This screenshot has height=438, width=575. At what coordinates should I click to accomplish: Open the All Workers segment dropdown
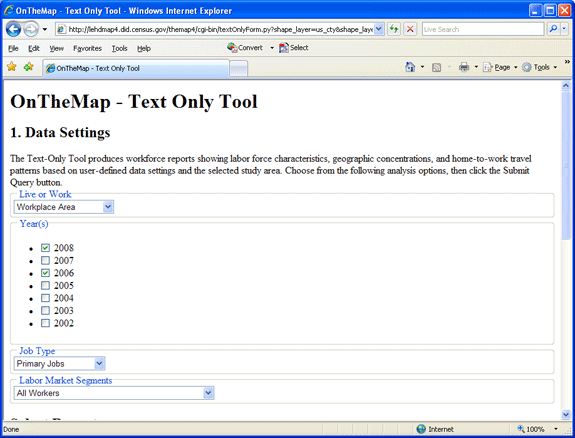[x=114, y=393]
